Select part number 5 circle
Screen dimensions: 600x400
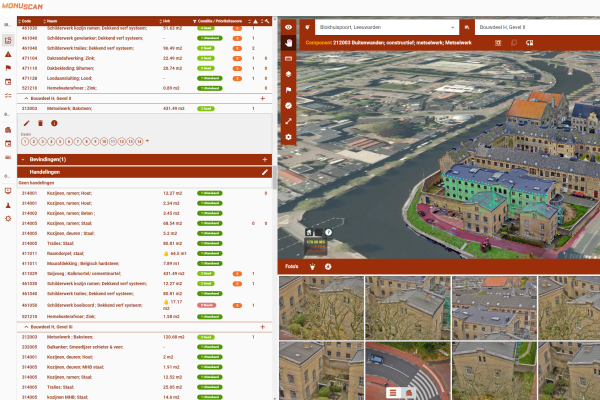click(60, 141)
